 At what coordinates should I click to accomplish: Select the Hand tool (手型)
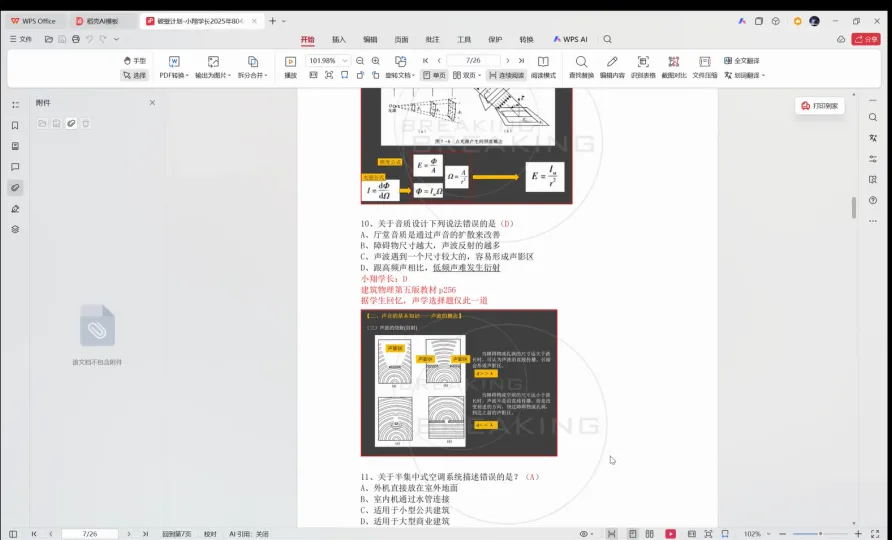click(x=135, y=61)
